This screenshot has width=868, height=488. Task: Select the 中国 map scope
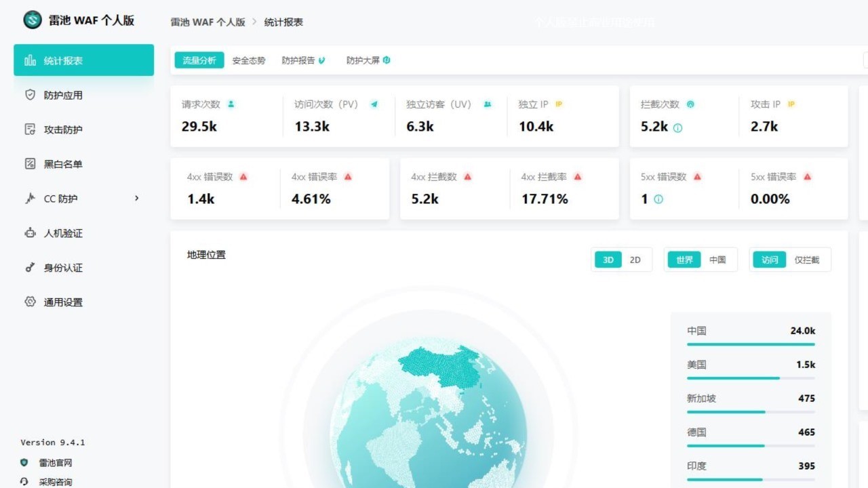717,260
